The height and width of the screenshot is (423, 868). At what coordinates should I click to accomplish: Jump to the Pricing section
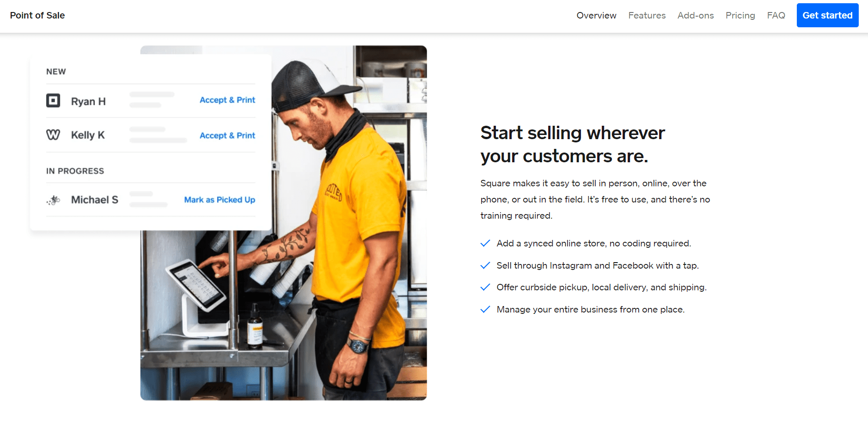tap(740, 15)
